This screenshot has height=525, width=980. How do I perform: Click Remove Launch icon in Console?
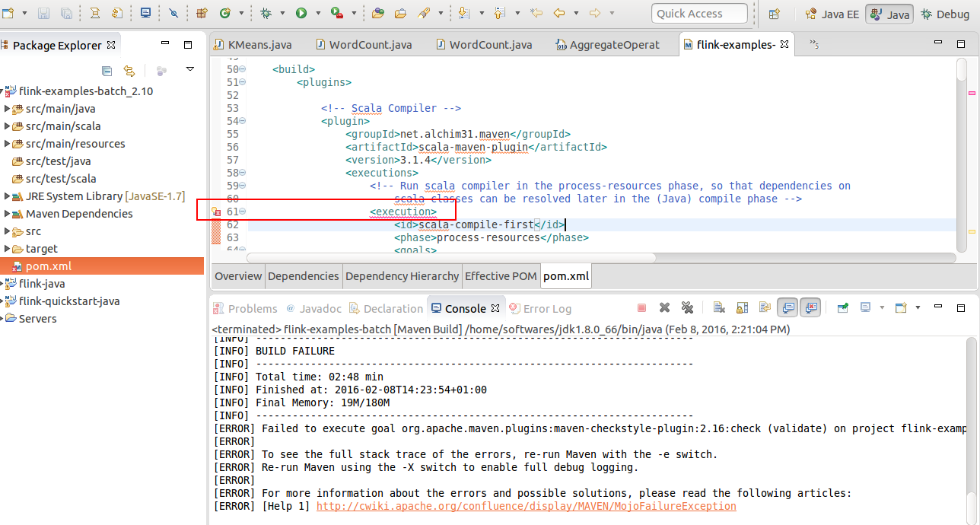(x=664, y=308)
